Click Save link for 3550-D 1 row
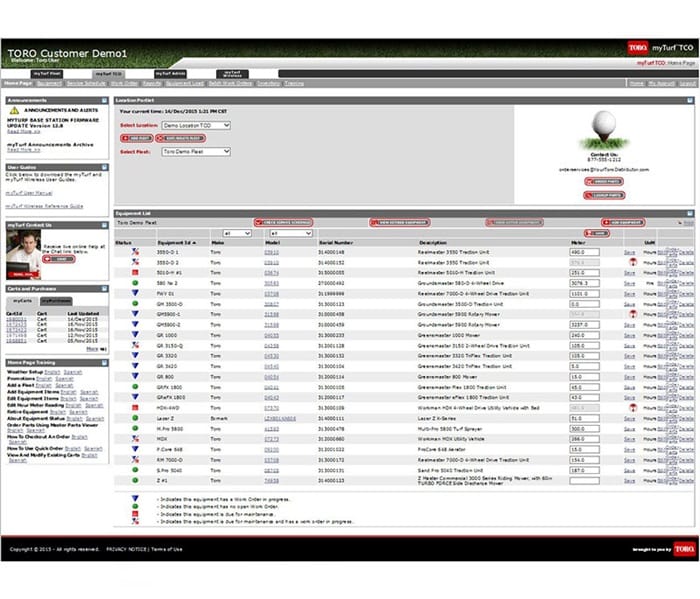 [x=629, y=252]
